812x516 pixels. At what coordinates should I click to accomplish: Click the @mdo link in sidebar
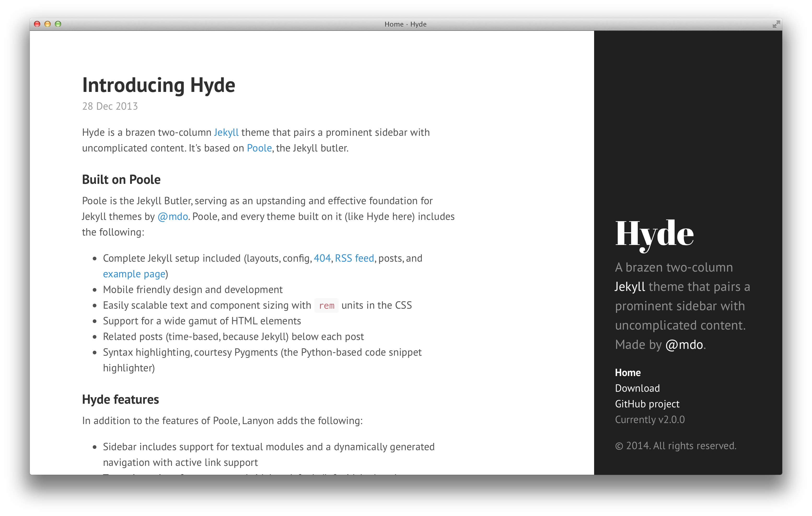point(684,345)
